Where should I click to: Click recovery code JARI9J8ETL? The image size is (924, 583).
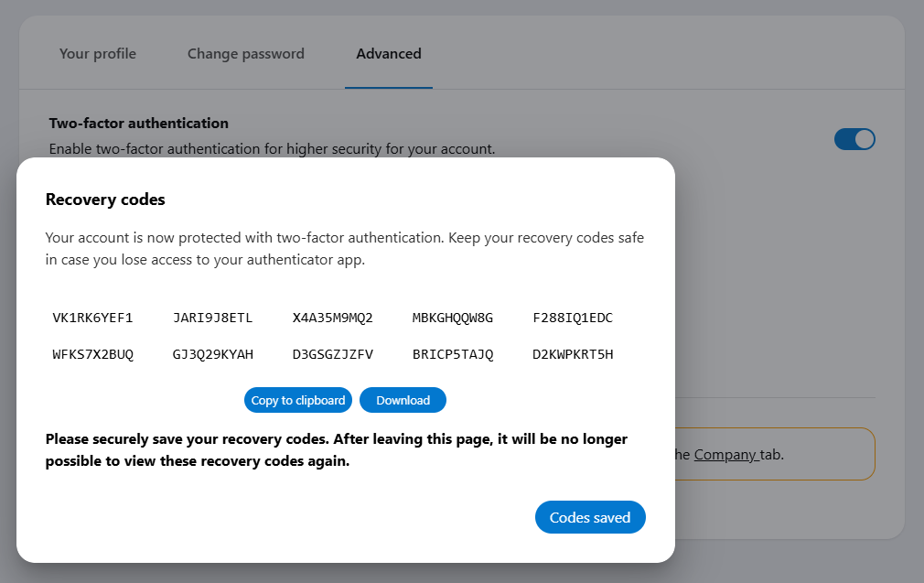click(x=212, y=318)
